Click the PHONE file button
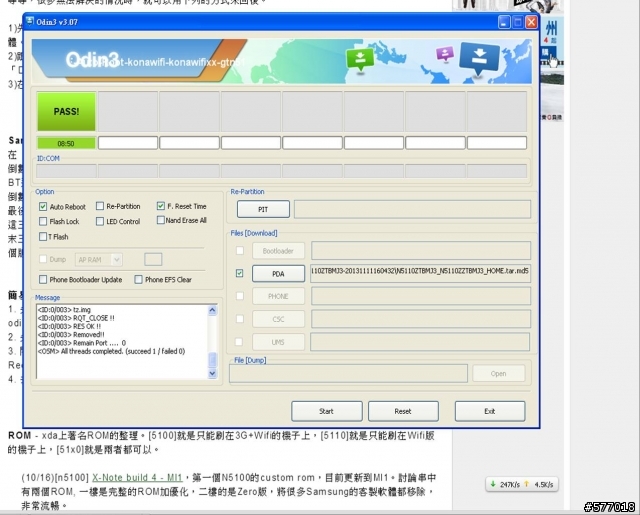The height and width of the screenshot is (515, 640). click(278, 296)
